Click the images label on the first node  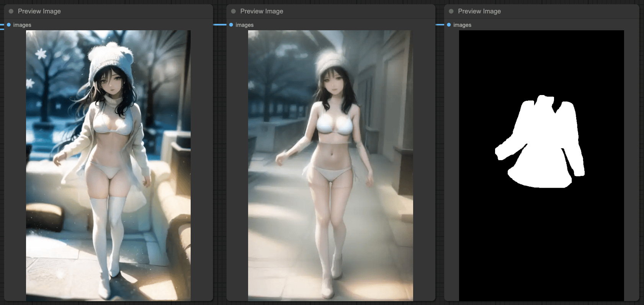[x=22, y=25]
